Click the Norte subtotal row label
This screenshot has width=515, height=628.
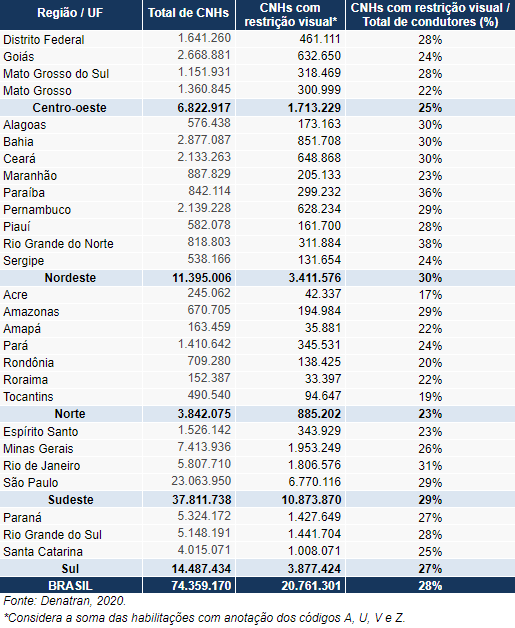click(x=70, y=414)
